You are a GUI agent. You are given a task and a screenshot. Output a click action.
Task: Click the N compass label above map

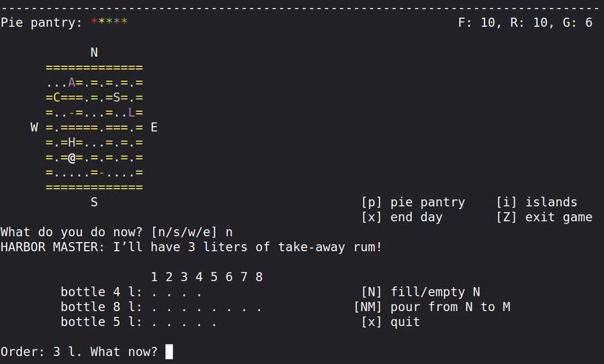click(x=94, y=52)
